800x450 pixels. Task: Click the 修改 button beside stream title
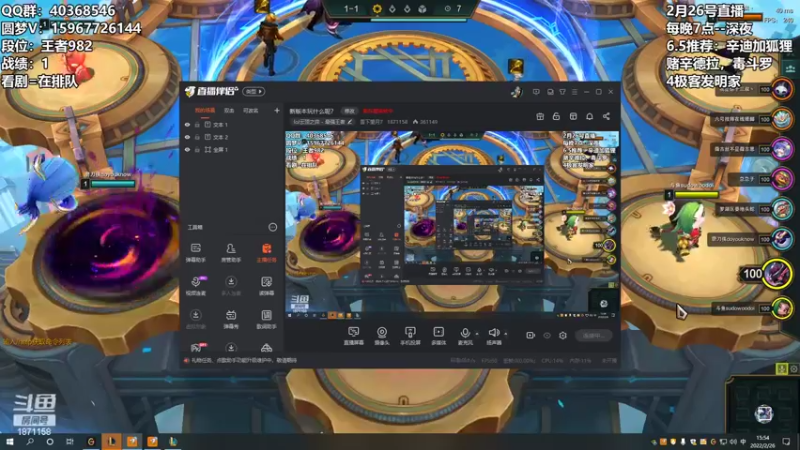349,111
